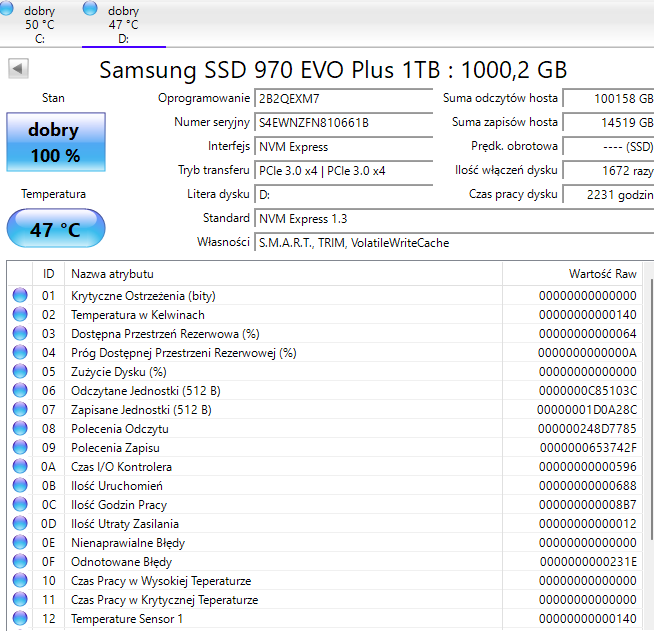
Task: Select the C: drive tab
Action: point(40,24)
